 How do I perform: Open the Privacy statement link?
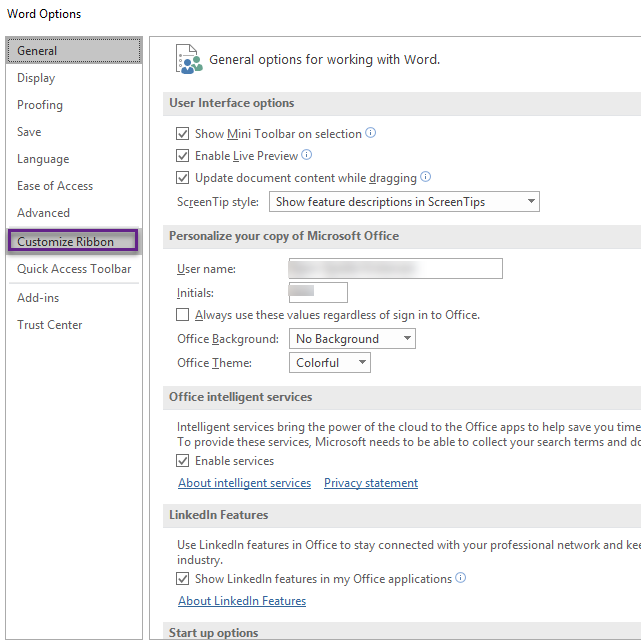pyautogui.click(x=371, y=483)
